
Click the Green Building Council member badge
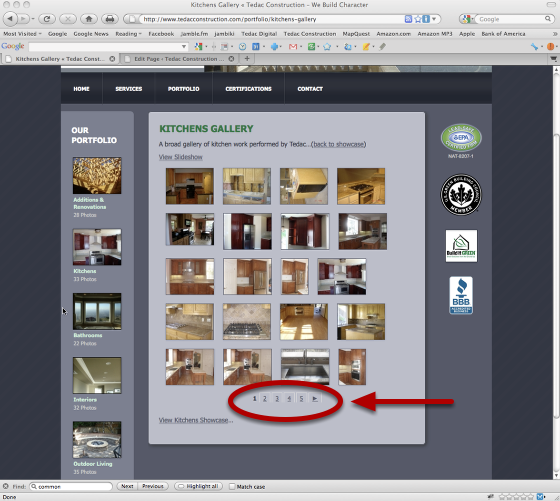461,195
